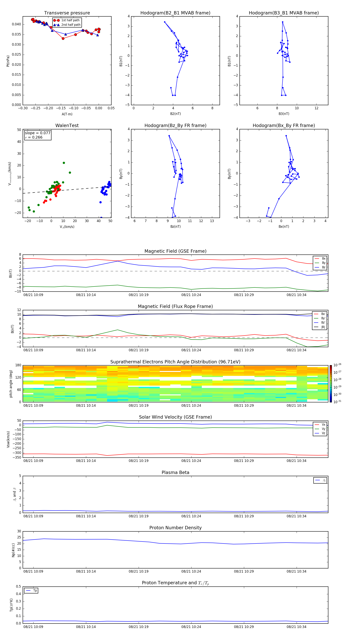Select the Vy legend entry in velocity panel
The width and height of the screenshot is (351, 644).
(320, 429)
